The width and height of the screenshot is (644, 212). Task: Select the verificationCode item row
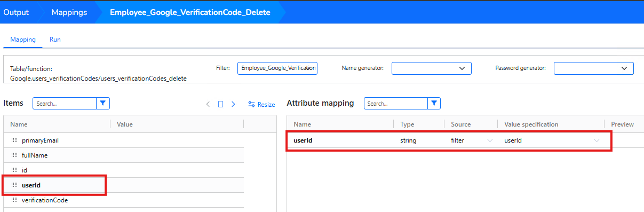click(x=124, y=200)
